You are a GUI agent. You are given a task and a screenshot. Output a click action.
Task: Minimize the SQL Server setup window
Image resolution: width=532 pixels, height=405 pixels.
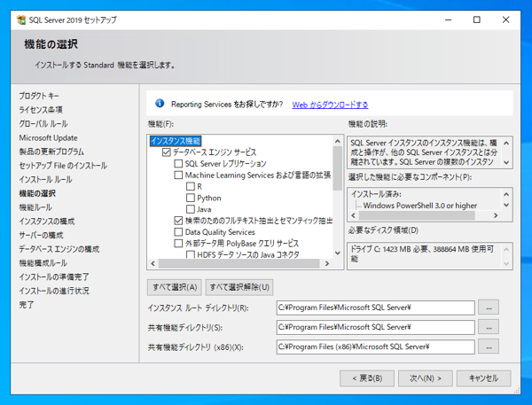448,20
